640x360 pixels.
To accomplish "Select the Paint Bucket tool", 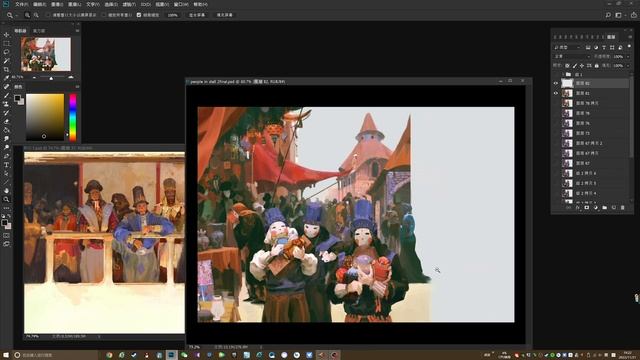I will [6, 130].
